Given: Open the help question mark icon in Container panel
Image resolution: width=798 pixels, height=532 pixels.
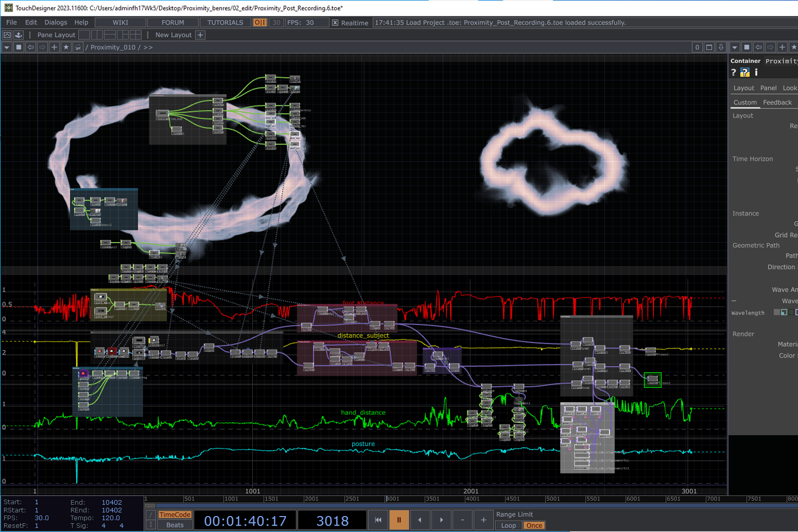Looking at the screenshot, I should (x=734, y=72).
